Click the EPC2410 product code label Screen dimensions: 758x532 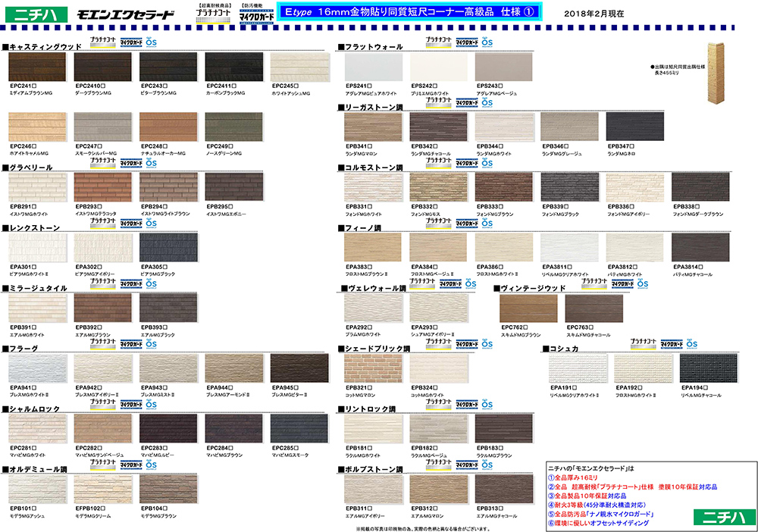(89, 86)
